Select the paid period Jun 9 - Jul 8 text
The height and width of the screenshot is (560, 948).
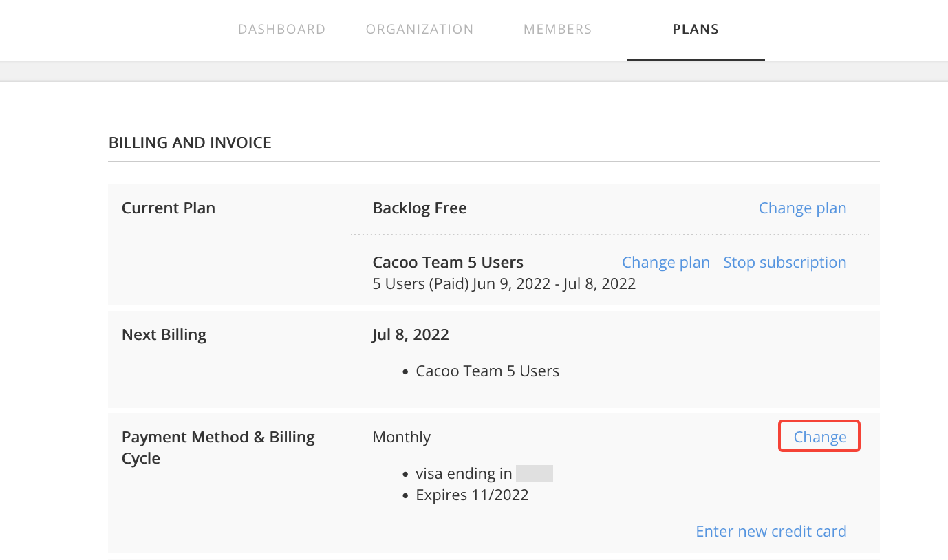coord(504,283)
